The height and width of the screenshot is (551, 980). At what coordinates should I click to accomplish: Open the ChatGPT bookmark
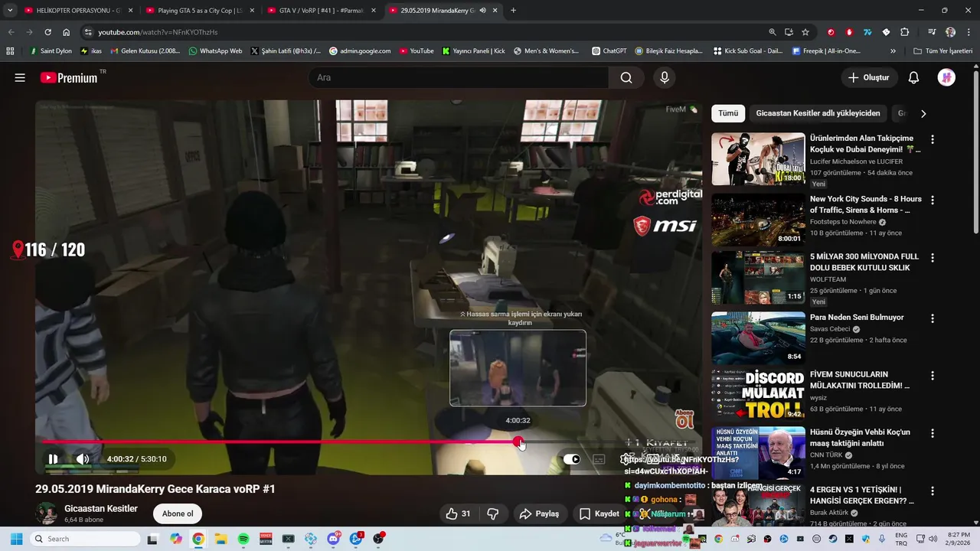(609, 51)
